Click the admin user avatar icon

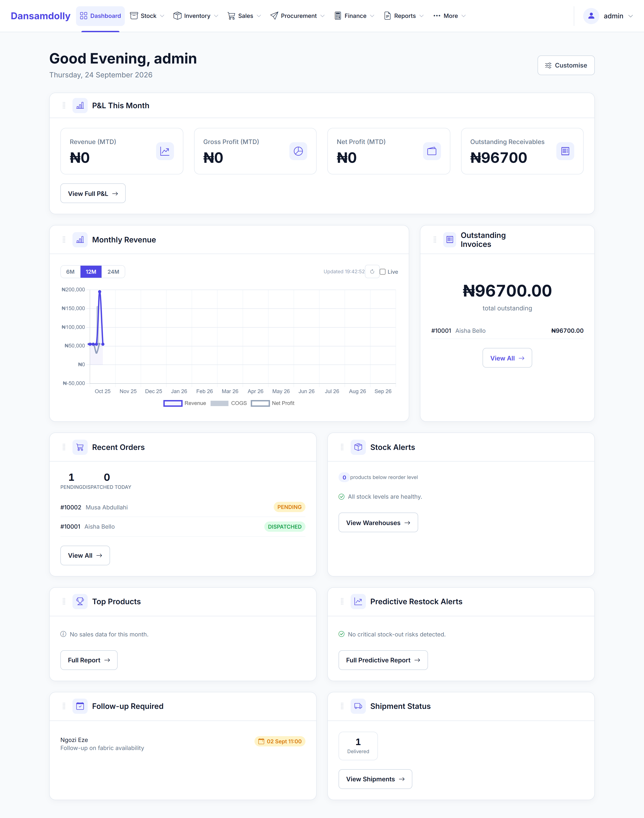tap(591, 16)
